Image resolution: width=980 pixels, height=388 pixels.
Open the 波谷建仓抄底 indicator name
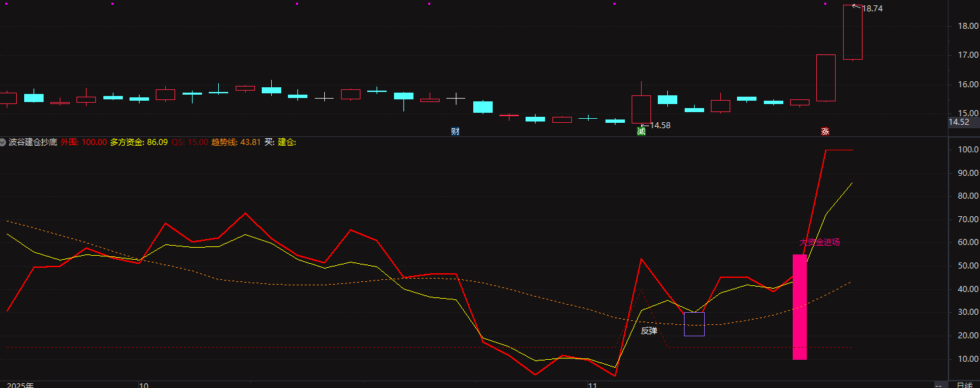[x=33, y=142]
